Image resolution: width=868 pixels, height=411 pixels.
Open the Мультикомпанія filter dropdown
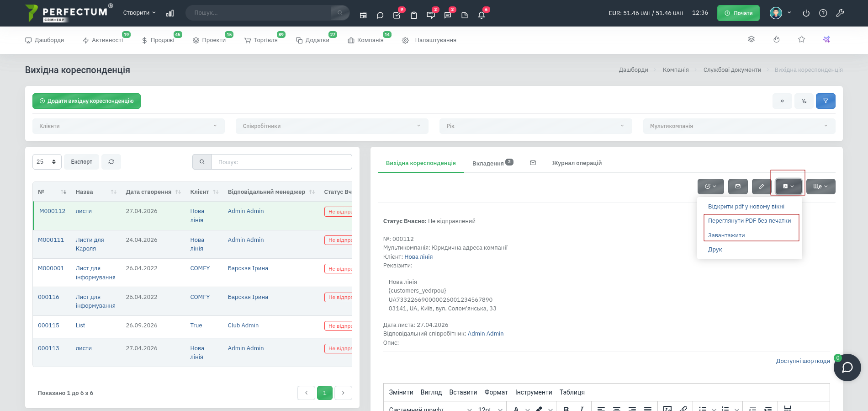coord(739,126)
